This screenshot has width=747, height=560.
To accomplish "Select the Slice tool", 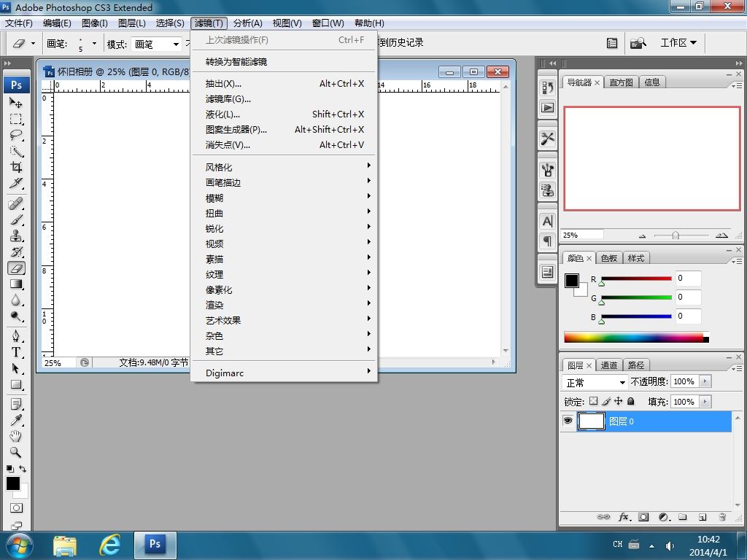I will point(16,183).
